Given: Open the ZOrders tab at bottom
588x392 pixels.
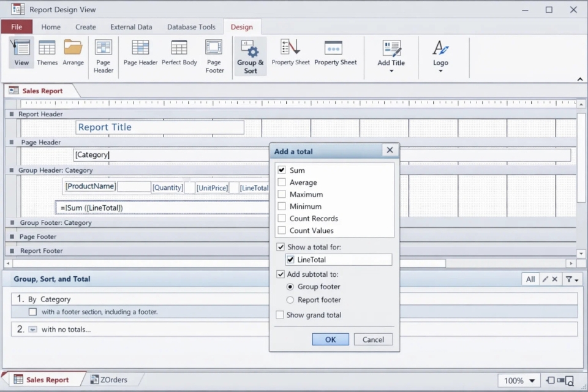Looking at the screenshot, I should [109, 380].
